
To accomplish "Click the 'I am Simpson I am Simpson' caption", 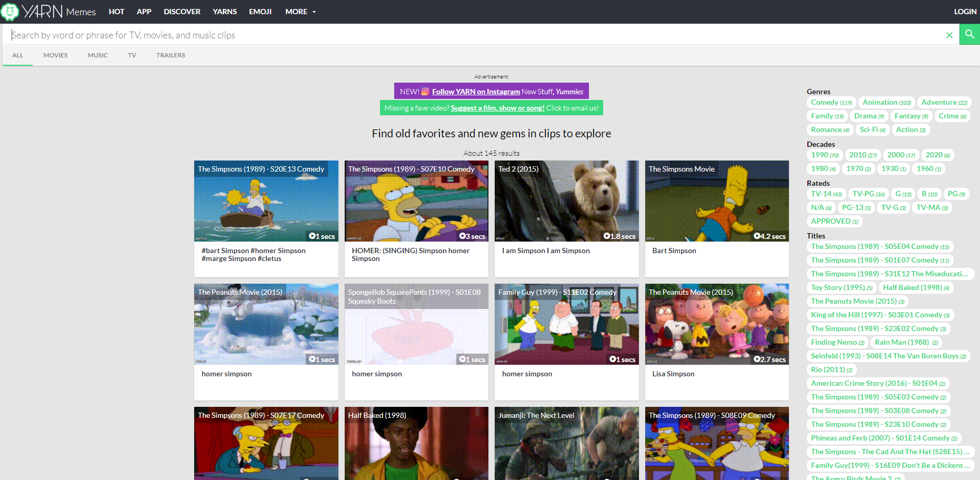I will [546, 251].
